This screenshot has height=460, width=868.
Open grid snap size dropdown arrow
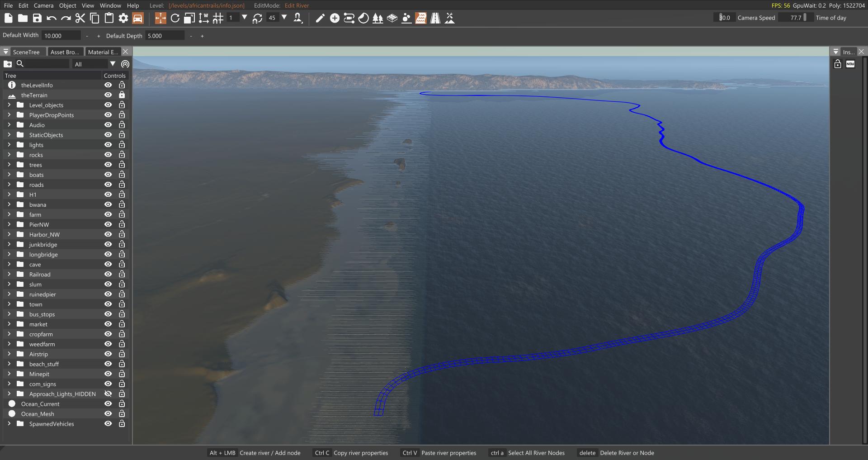click(x=245, y=18)
